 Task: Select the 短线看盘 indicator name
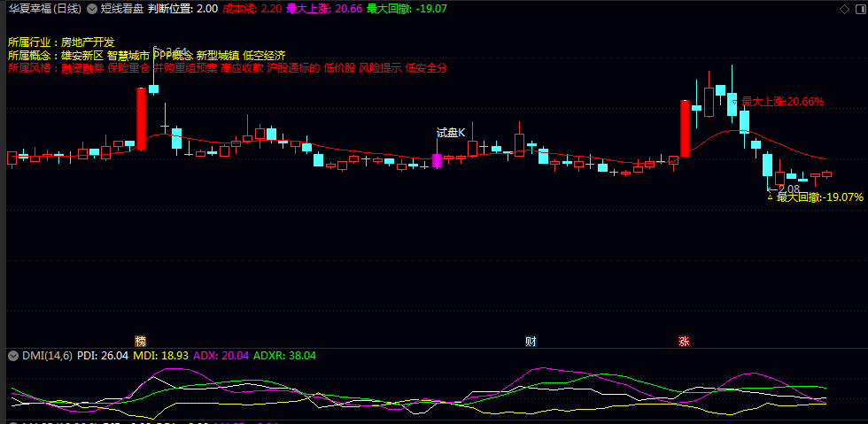tap(122, 9)
